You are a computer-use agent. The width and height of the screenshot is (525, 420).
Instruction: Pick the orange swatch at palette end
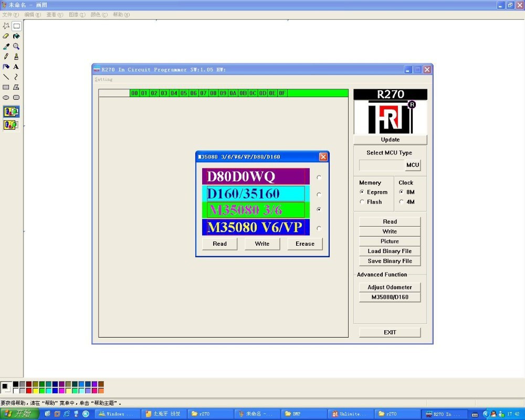click(x=101, y=391)
